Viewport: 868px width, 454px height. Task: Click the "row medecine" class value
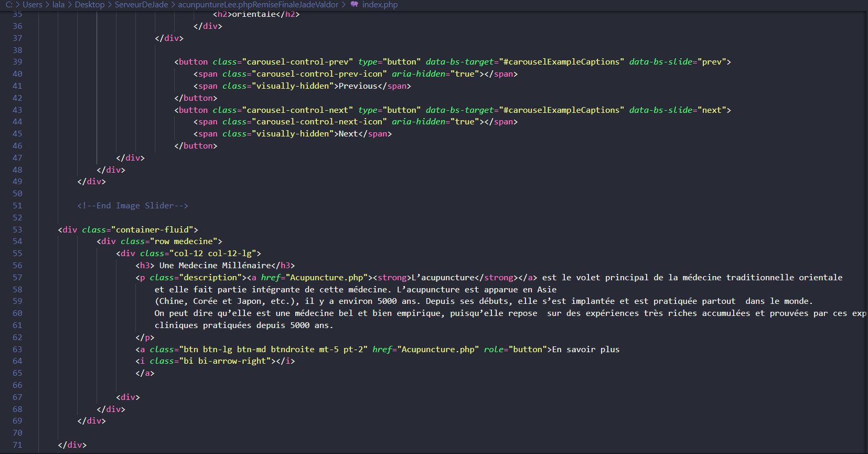(184, 241)
